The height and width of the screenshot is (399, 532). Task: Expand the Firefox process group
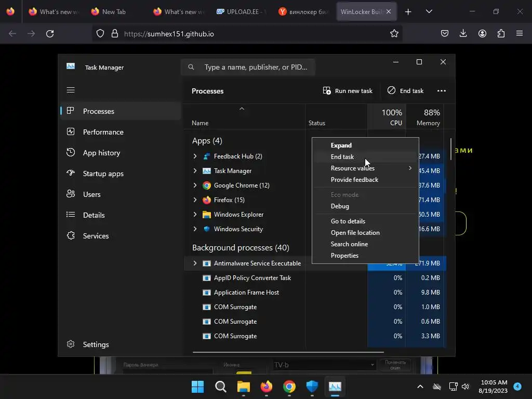195,200
